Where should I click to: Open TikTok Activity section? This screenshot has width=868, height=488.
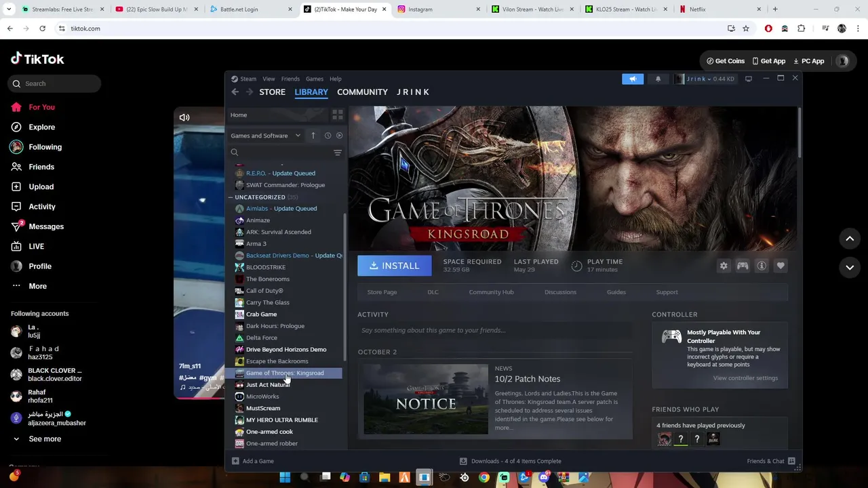[33, 207]
